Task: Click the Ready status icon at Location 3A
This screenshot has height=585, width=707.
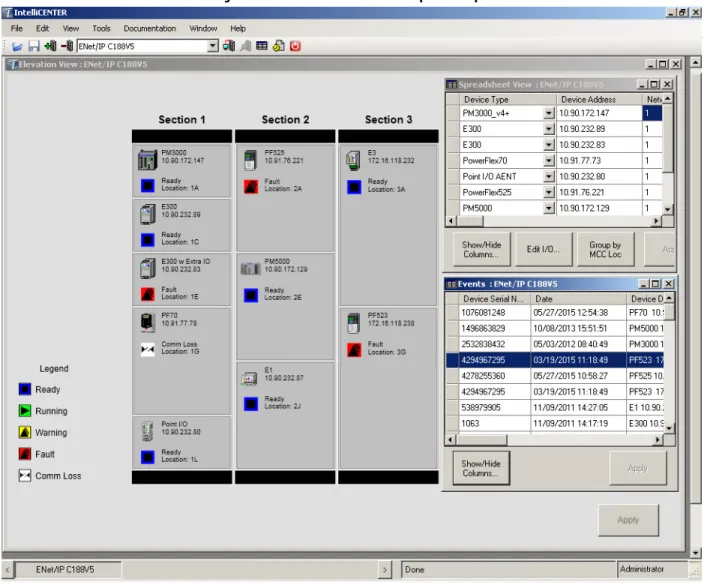Action: (x=354, y=187)
